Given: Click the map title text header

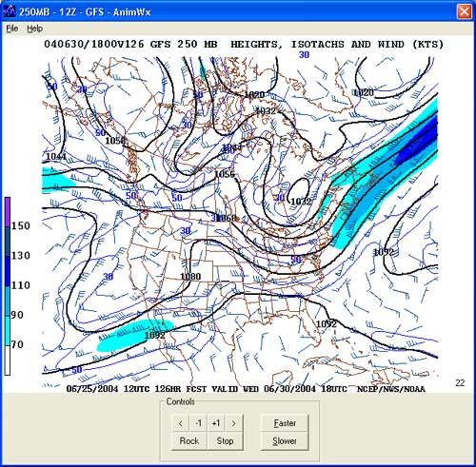Looking at the screenshot, I should click(244, 44).
